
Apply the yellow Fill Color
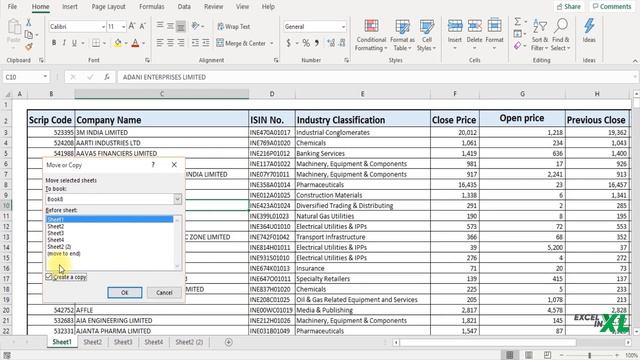coord(118,43)
